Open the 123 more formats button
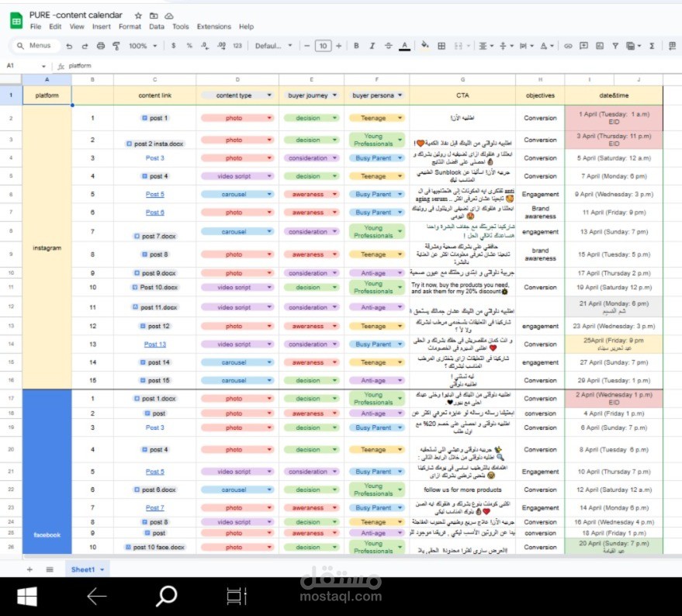This screenshot has height=616, width=682. (237, 46)
